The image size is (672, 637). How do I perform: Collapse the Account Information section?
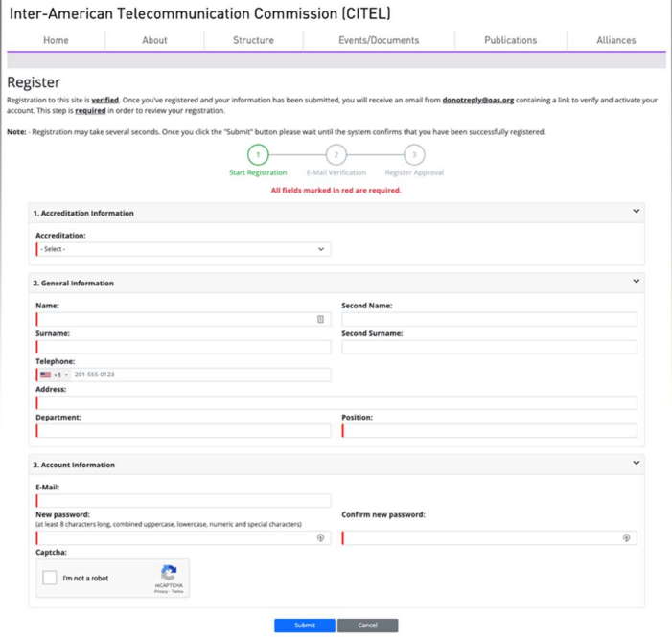(636, 464)
